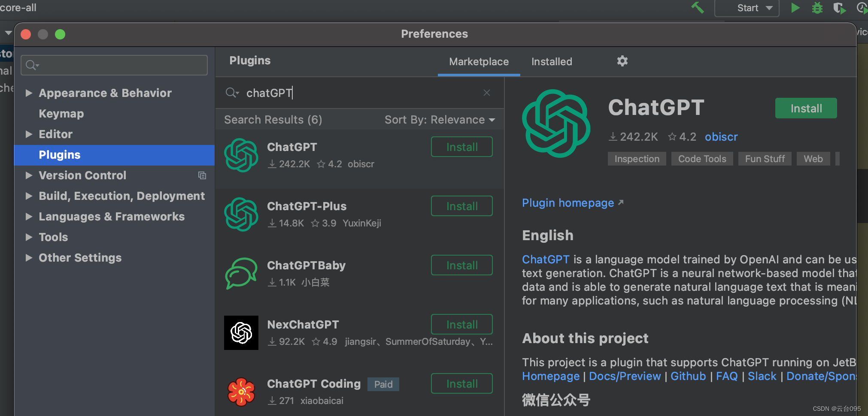
Task: Close the Preferences window with red button
Action: tap(26, 34)
